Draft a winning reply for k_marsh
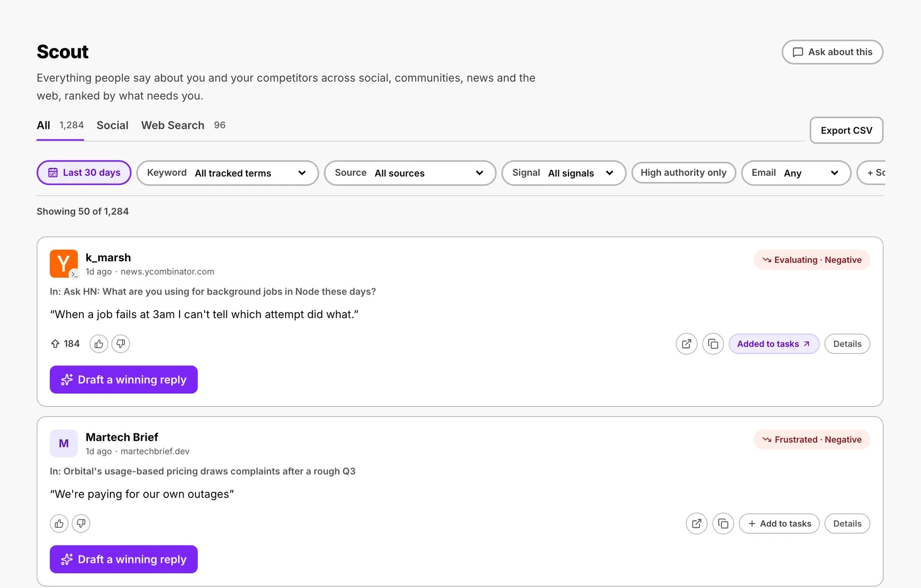The width and height of the screenshot is (921, 588). point(124,380)
